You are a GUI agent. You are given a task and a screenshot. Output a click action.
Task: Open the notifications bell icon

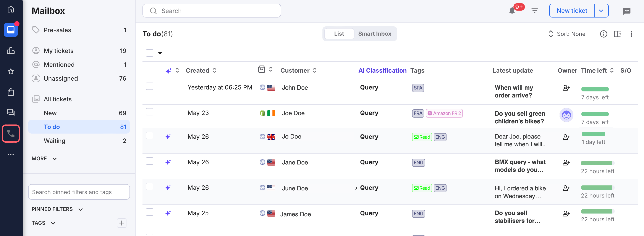(x=512, y=11)
